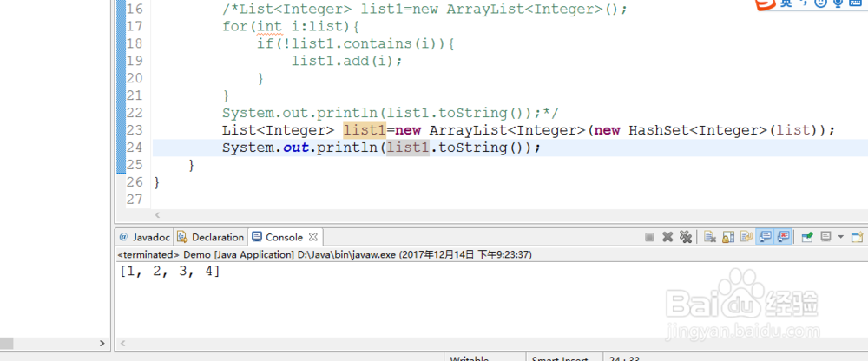
Task: Toggle Word Wrap in the Console
Action: pyautogui.click(x=746, y=237)
